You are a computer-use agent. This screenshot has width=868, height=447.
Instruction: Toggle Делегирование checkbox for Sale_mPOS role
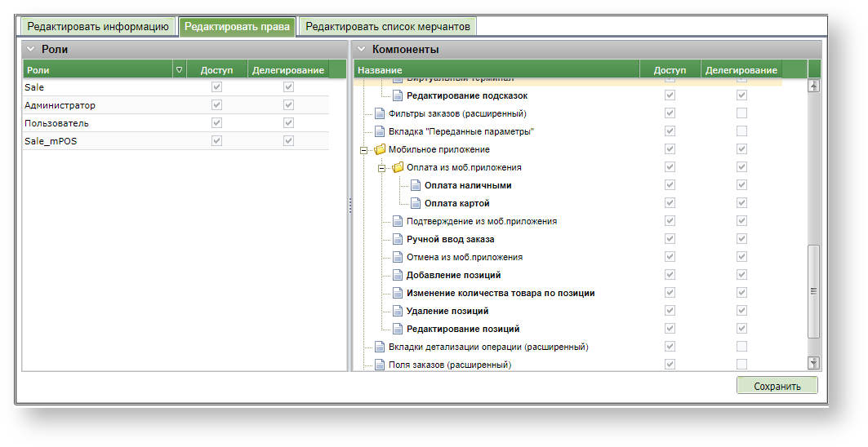tap(288, 141)
